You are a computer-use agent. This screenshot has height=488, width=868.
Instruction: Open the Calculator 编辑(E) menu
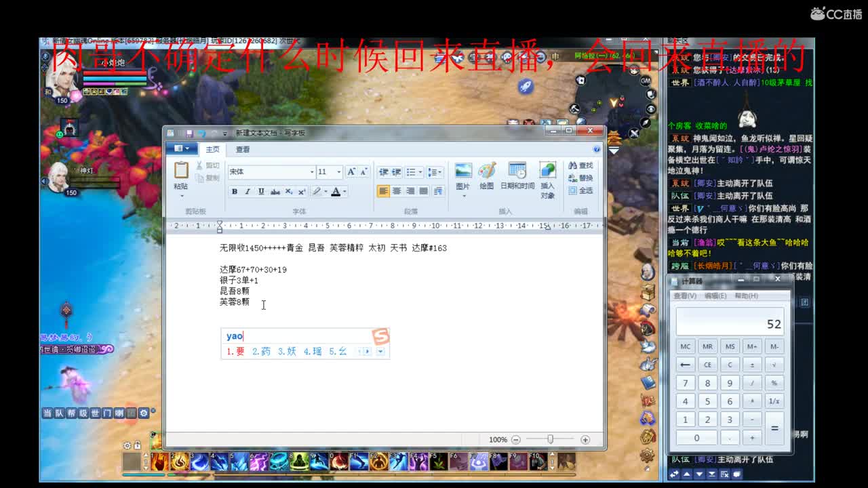tap(715, 296)
